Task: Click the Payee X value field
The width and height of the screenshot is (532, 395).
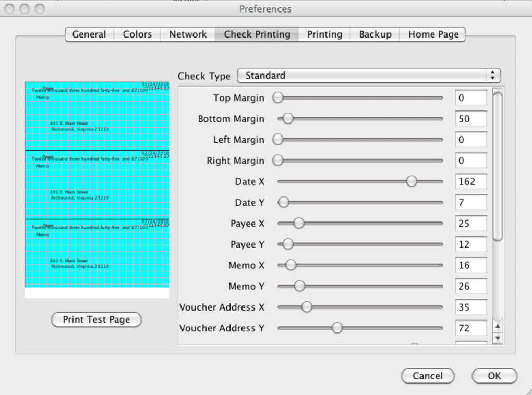Action: click(x=471, y=223)
